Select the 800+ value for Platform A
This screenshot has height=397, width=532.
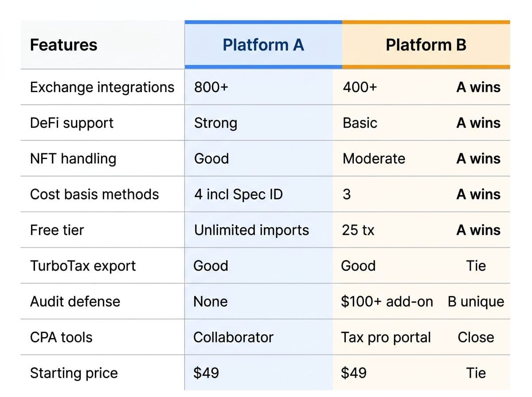coord(211,87)
